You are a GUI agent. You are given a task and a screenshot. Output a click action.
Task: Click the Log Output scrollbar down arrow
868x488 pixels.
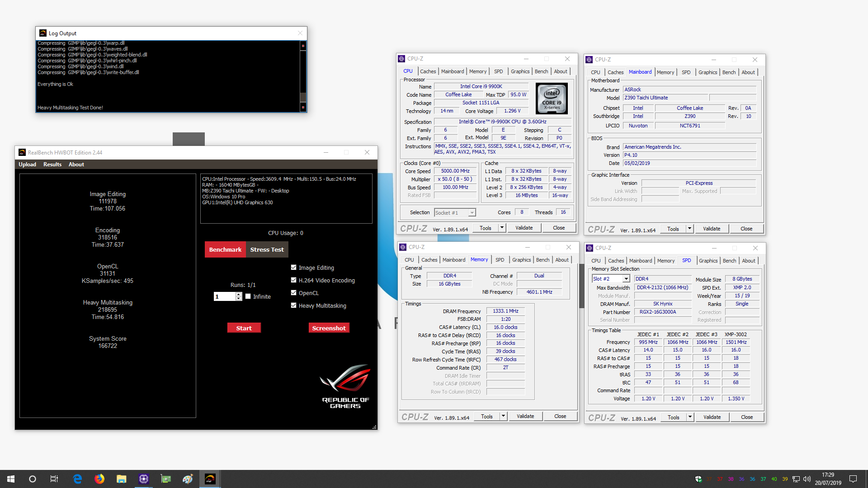pyautogui.click(x=303, y=107)
